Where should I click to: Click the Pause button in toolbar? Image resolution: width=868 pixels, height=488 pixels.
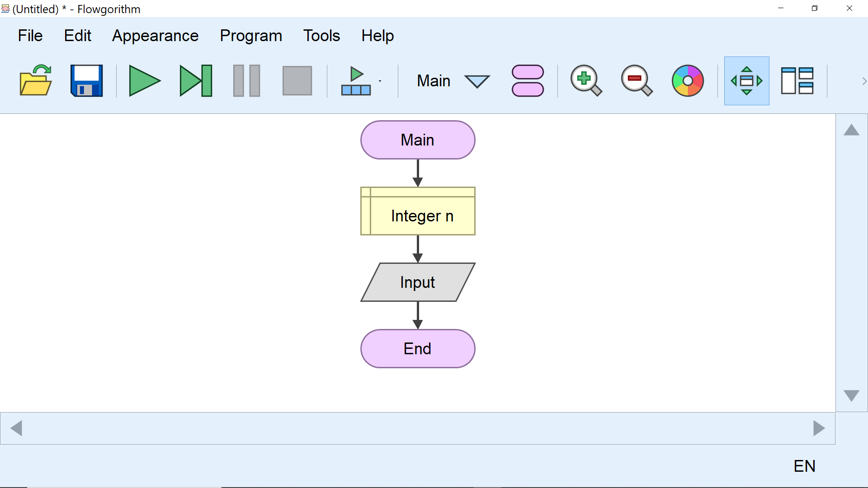click(x=247, y=80)
